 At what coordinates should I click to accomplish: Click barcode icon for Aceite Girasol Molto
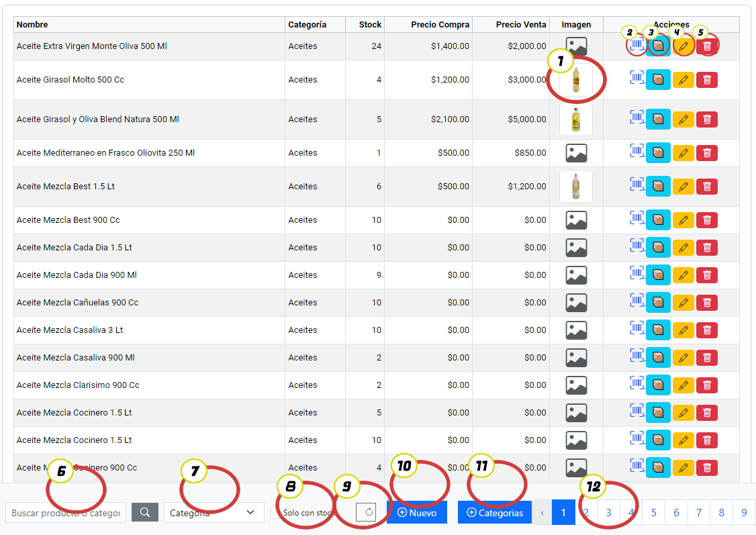636,79
